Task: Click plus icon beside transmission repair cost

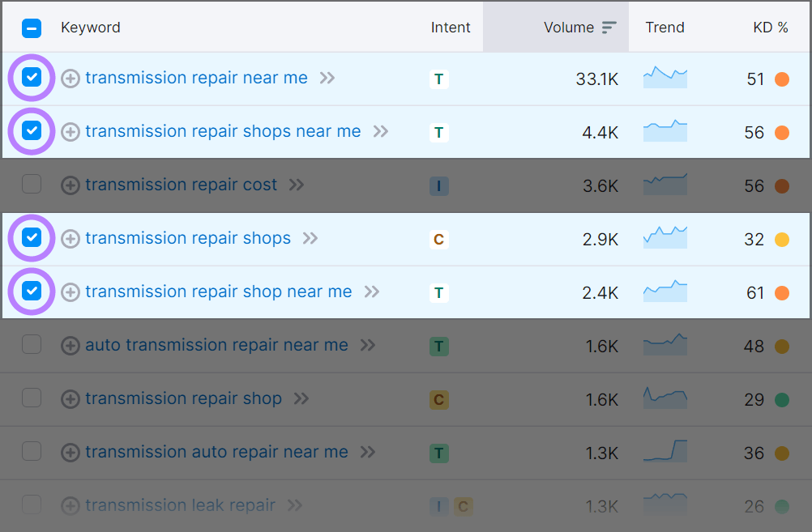Action: tap(71, 185)
